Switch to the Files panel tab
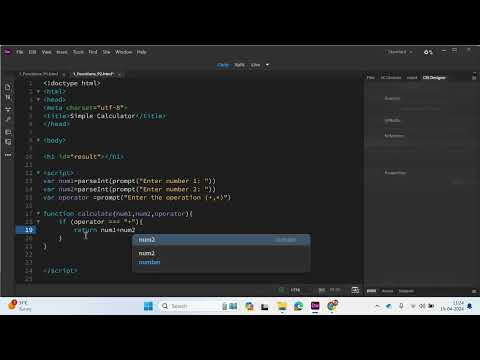Viewport: 480px width, 360px height. [371, 78]
